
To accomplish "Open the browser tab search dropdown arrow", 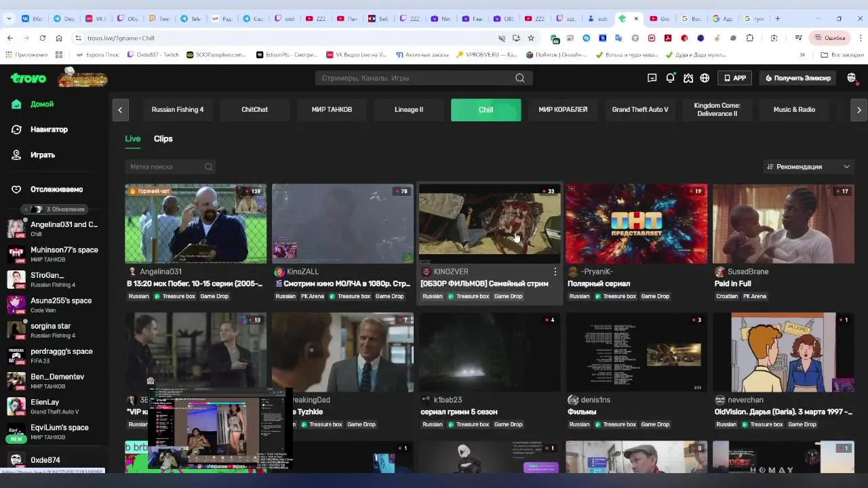I will tap(9, 18).
